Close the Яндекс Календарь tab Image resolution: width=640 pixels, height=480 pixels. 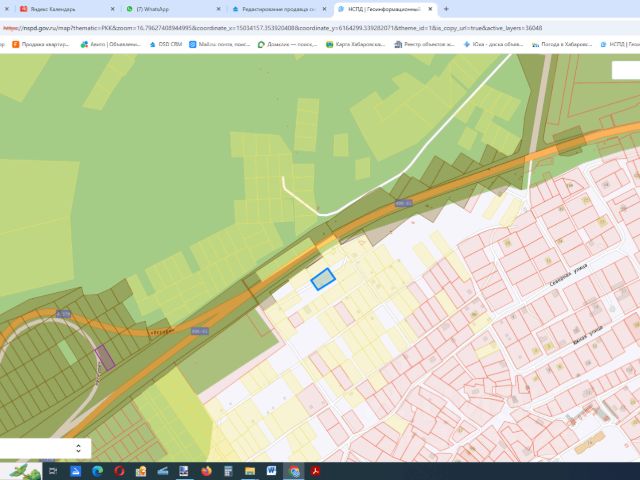[113, 9]
